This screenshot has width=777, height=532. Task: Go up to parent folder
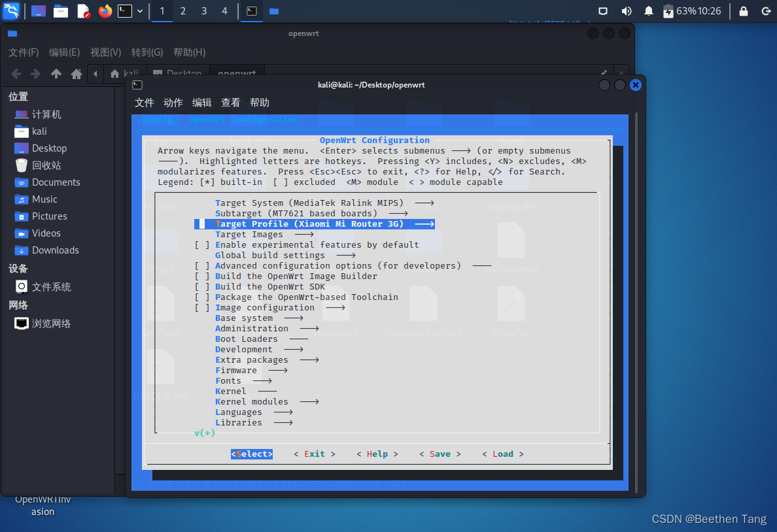click(56, 74)
